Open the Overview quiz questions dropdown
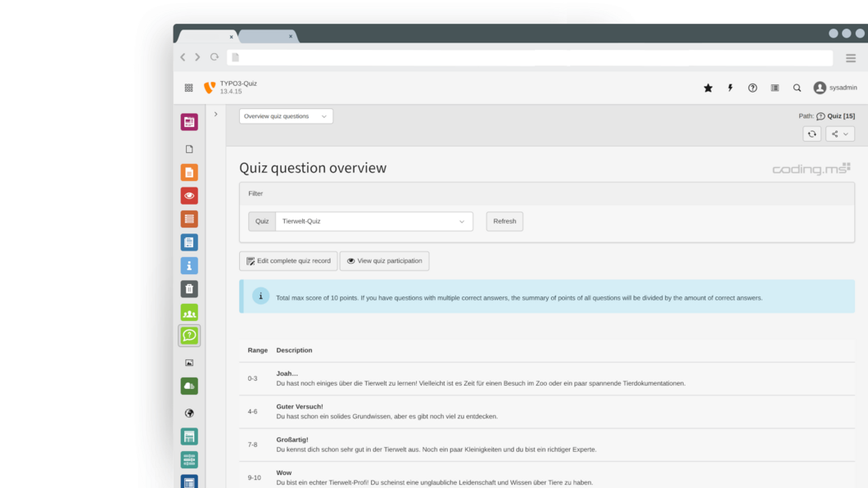 click(286, 116)
